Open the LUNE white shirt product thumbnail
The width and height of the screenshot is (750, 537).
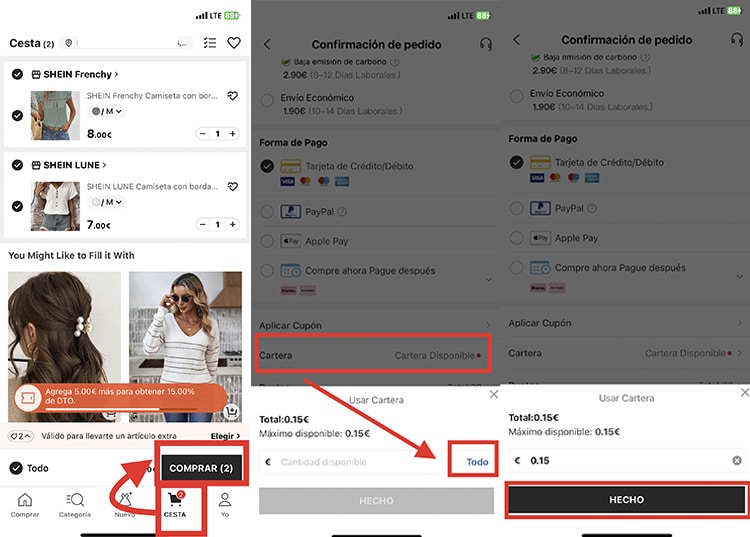(55, 206)
